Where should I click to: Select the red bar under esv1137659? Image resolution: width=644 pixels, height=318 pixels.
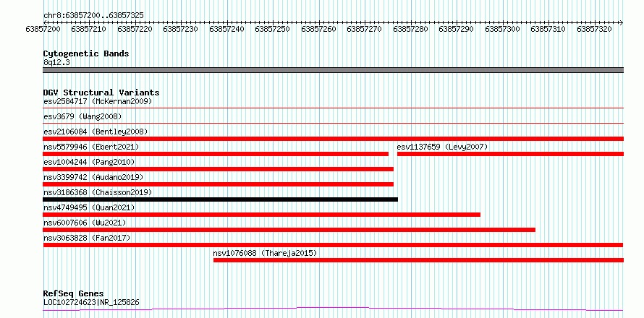[x=510, y=153]
